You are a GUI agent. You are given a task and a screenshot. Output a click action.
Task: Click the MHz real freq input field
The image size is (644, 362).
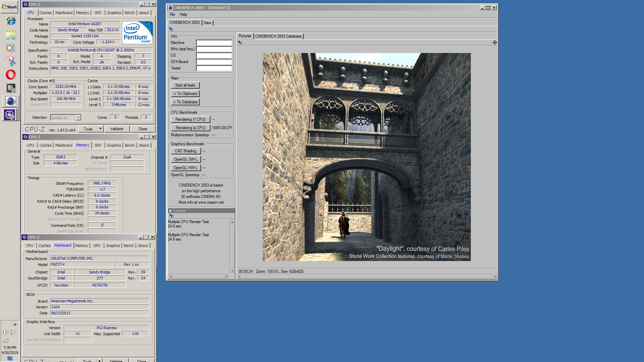coord(214,49)
